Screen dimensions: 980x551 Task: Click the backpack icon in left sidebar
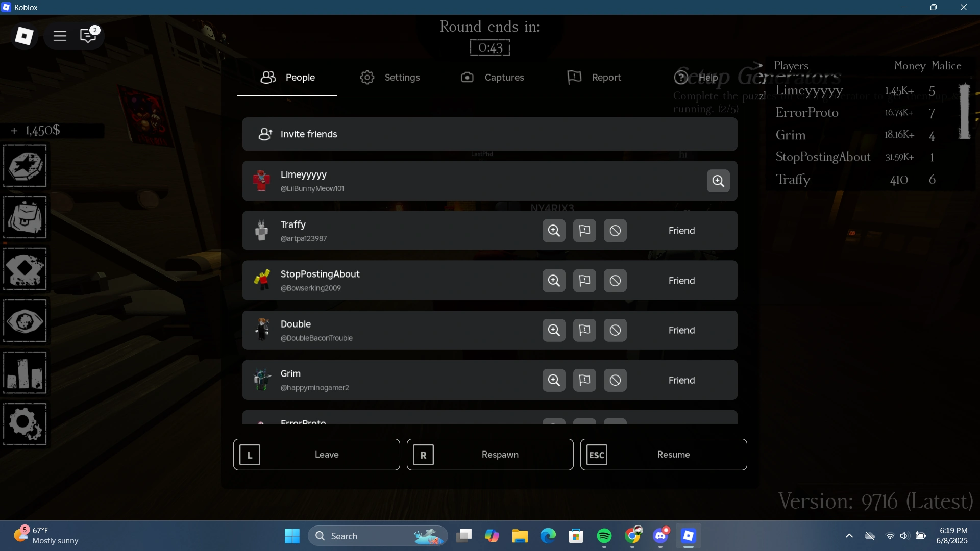point(25,218)
